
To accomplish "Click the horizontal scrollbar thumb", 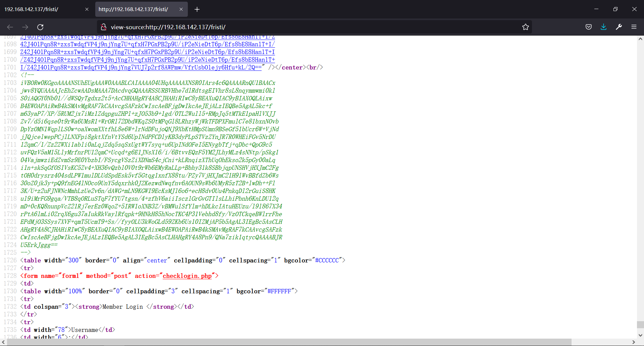I will [289, 342].
